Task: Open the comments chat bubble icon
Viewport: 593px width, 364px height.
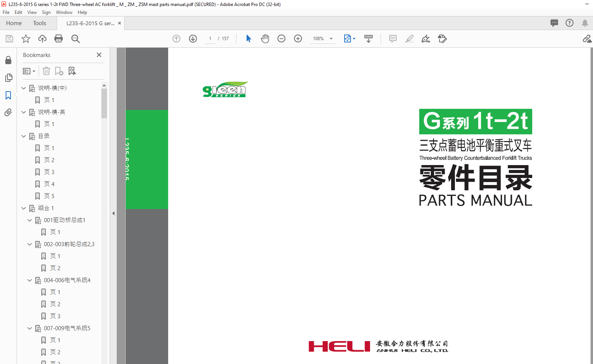Action: click(x=554, y=23)
